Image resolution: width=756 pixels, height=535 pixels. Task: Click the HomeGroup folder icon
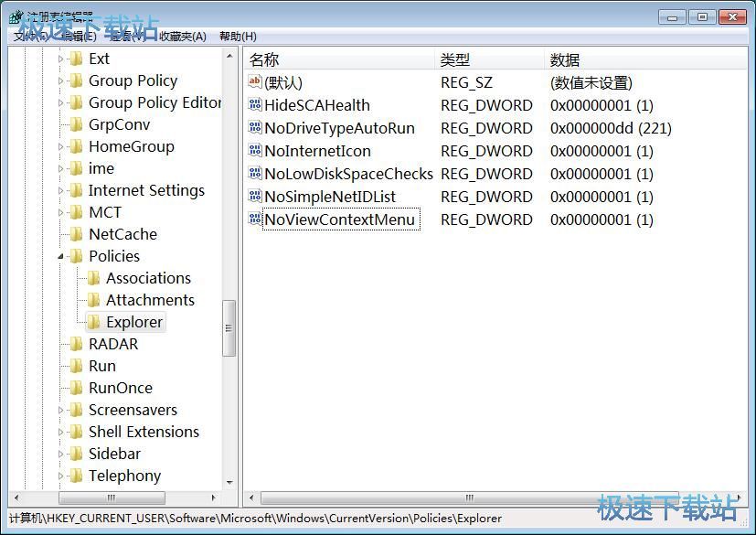(76, 146)
